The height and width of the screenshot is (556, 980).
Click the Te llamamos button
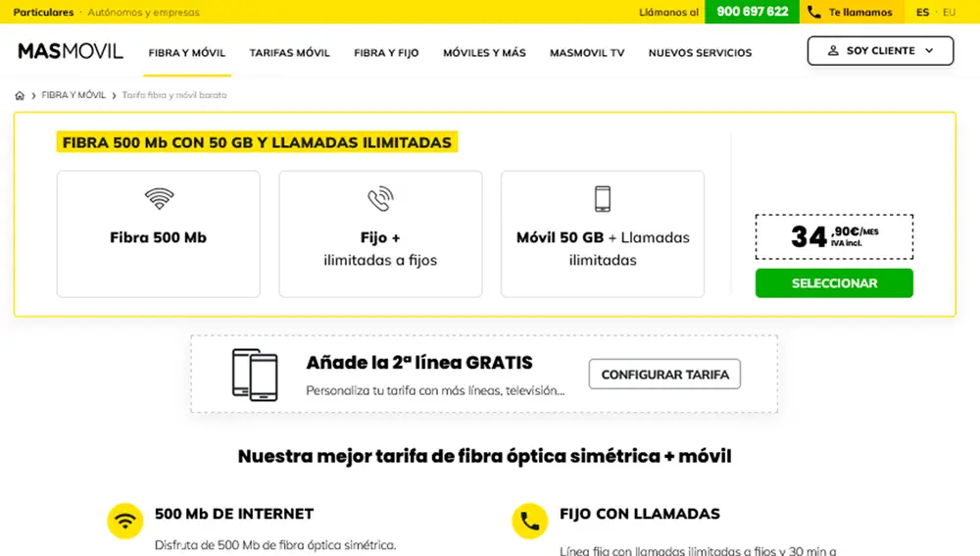852,12
